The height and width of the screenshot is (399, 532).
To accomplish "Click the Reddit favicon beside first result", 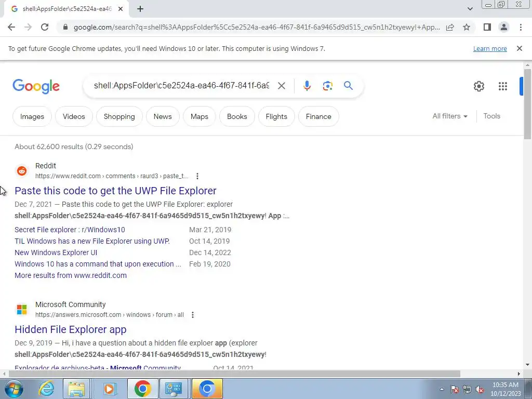I will [22, 170].
